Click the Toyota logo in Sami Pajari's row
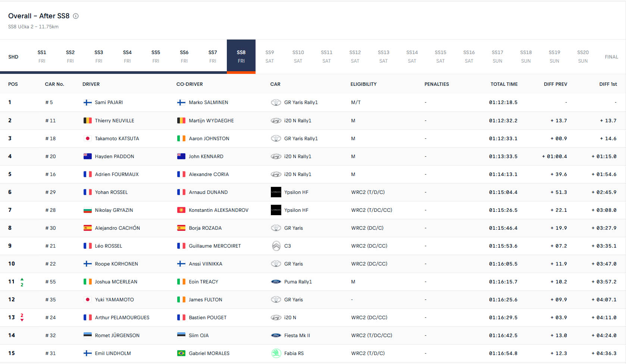 tap(276, 103)
